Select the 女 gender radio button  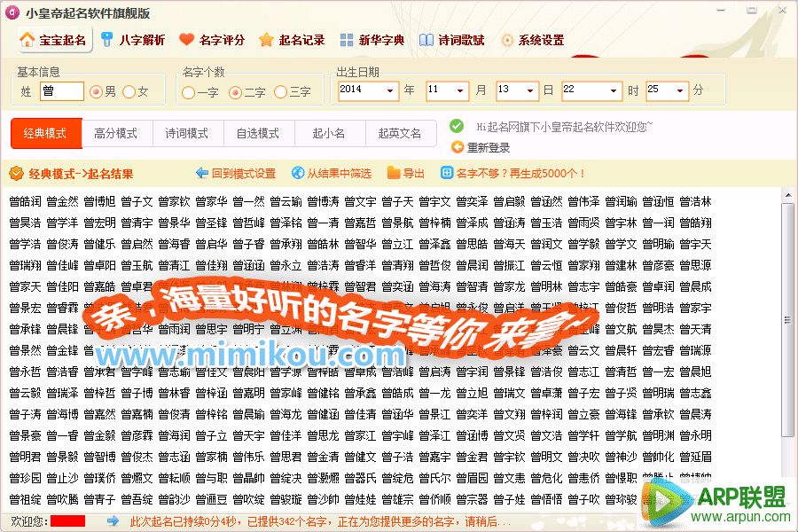(129, 91)
